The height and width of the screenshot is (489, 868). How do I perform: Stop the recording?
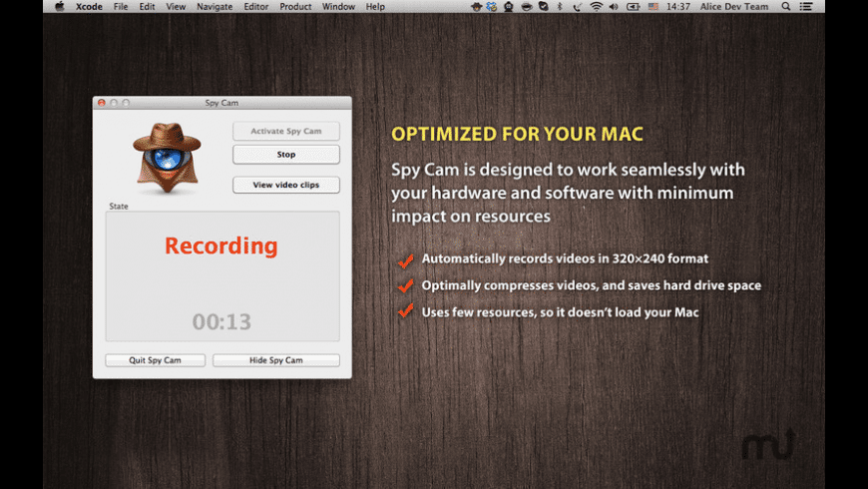tap(286, 155)
